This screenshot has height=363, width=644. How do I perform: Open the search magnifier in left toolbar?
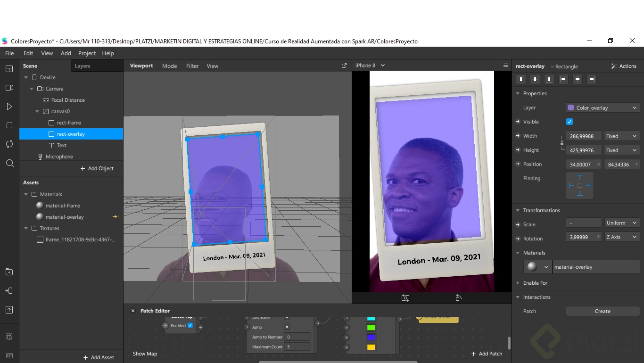coord(9,163)
